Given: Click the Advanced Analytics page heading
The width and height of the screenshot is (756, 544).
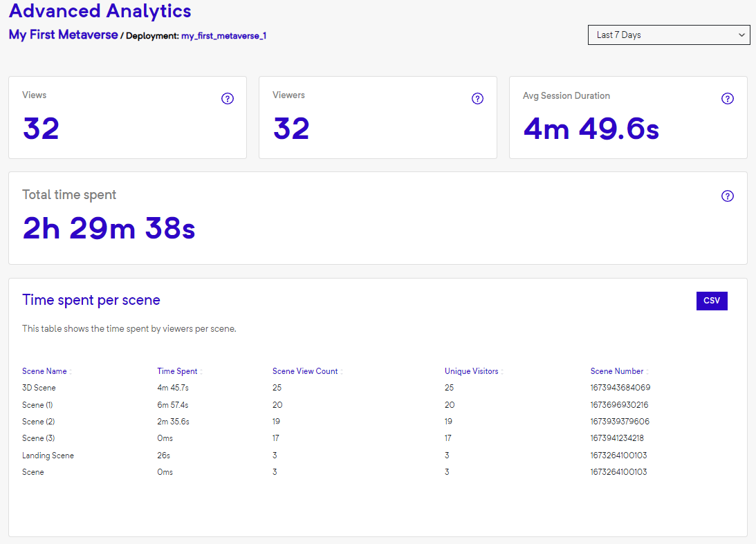Looking at the screenshot, I should pyautogui.click(x=100, y=11).
